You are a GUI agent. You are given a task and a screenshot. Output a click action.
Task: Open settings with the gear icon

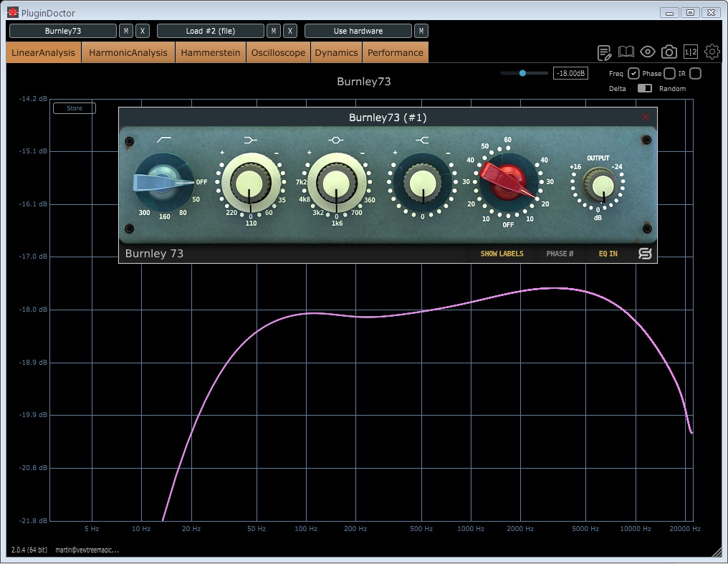click(712, 52)
